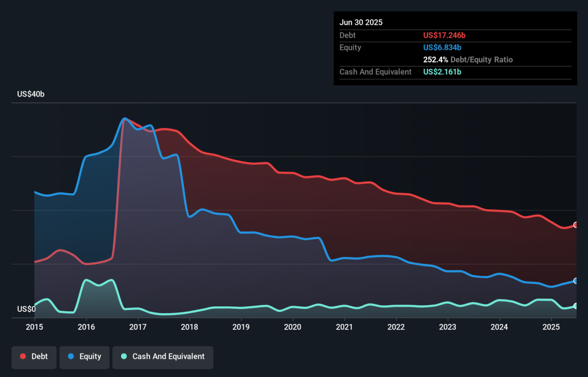Click the US$40b y-axis label
The height and width of the screenshot is (377, 588).
[30, 94]
